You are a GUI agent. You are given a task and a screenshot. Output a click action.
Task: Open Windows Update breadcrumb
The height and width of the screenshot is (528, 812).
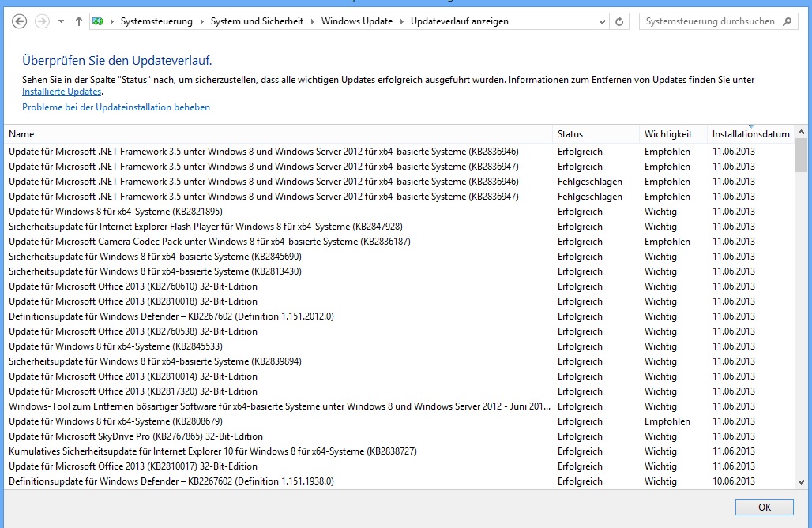click(357, 21)
